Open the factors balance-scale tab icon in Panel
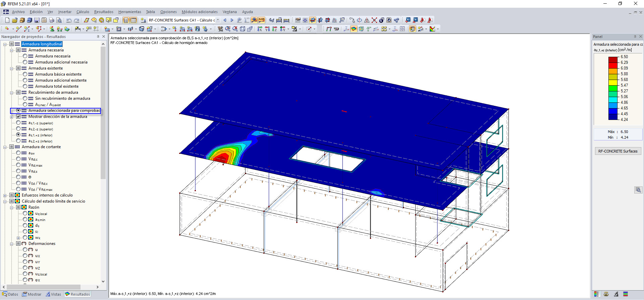Viewport: 644px width, 300px height. click(606, 294)
